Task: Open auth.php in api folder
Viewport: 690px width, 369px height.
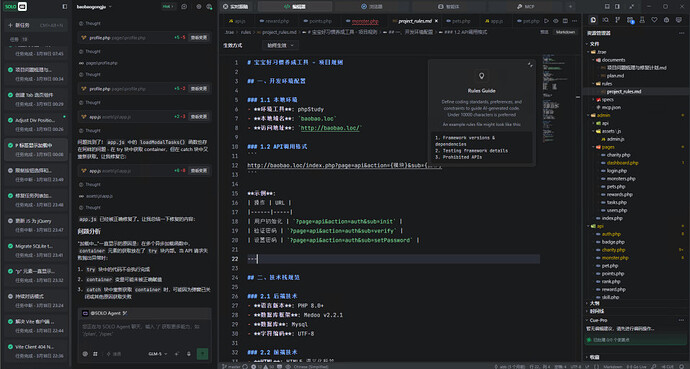Action: 611,234
